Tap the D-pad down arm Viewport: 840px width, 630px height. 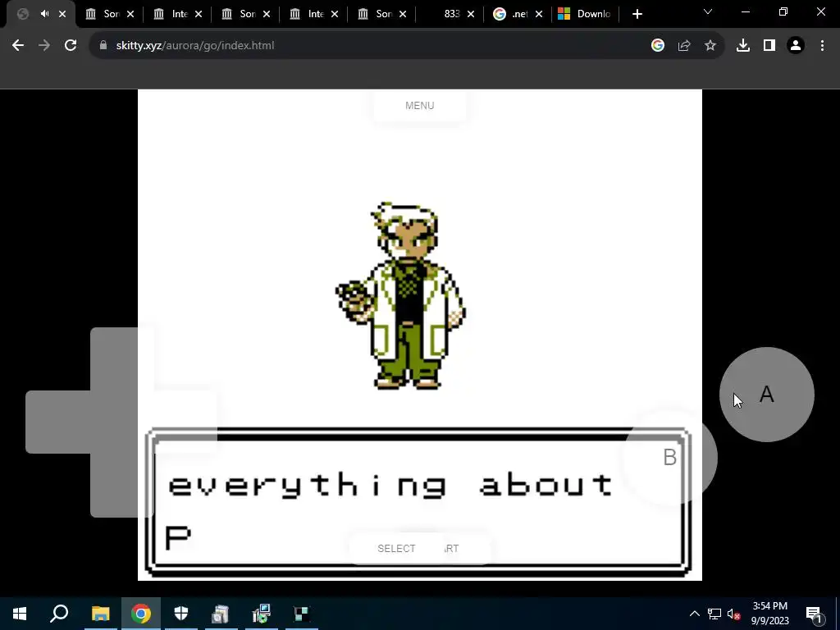pos(122,486)
